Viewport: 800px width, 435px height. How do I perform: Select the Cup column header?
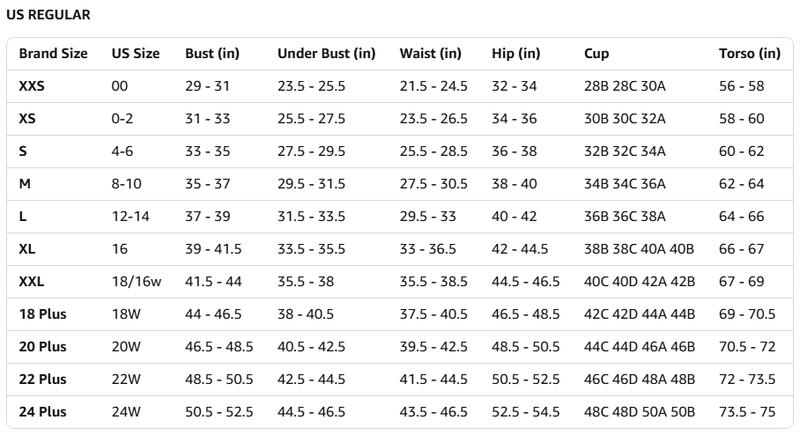pyautogui.click(x=596, y=54)
